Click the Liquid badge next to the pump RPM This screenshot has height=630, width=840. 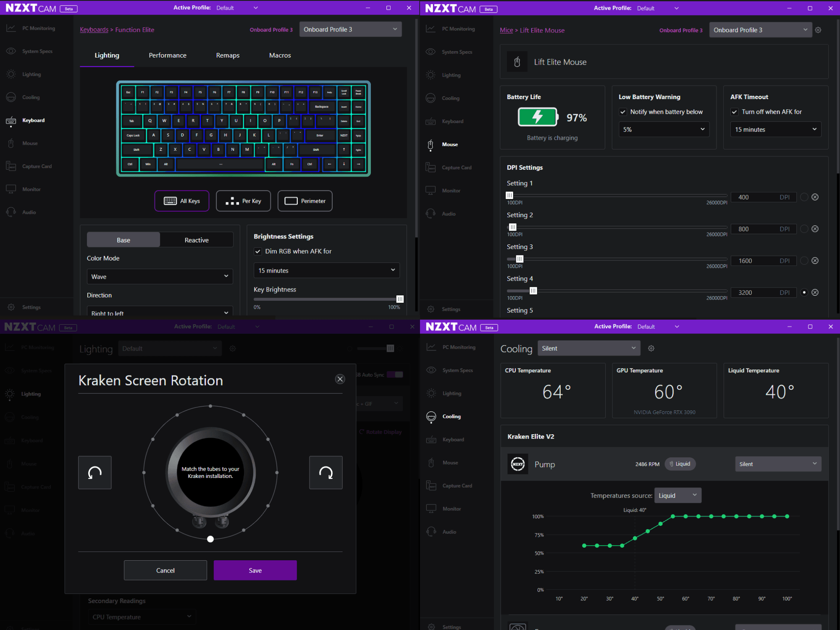click(x=680, y=464)
